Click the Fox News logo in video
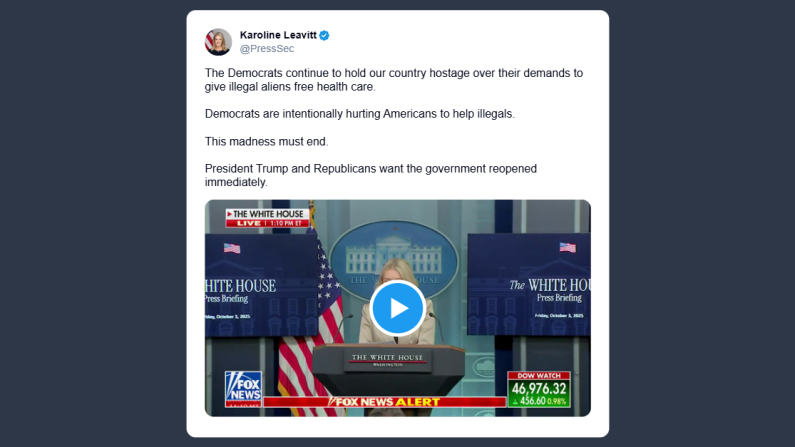795x447 pixels. coord(243,389)
